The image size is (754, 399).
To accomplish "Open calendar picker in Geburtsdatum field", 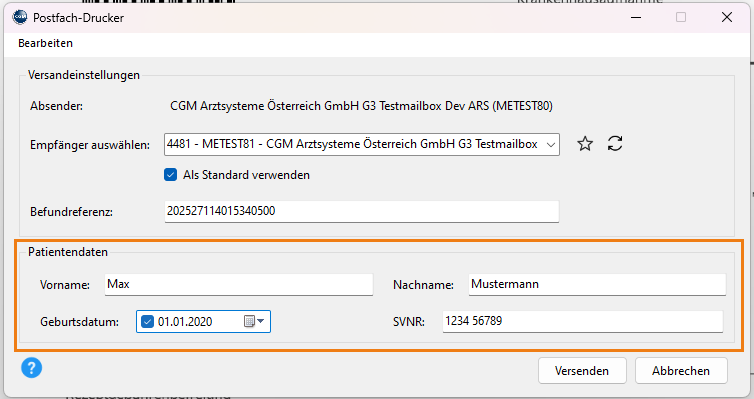I will coord(249,321).
